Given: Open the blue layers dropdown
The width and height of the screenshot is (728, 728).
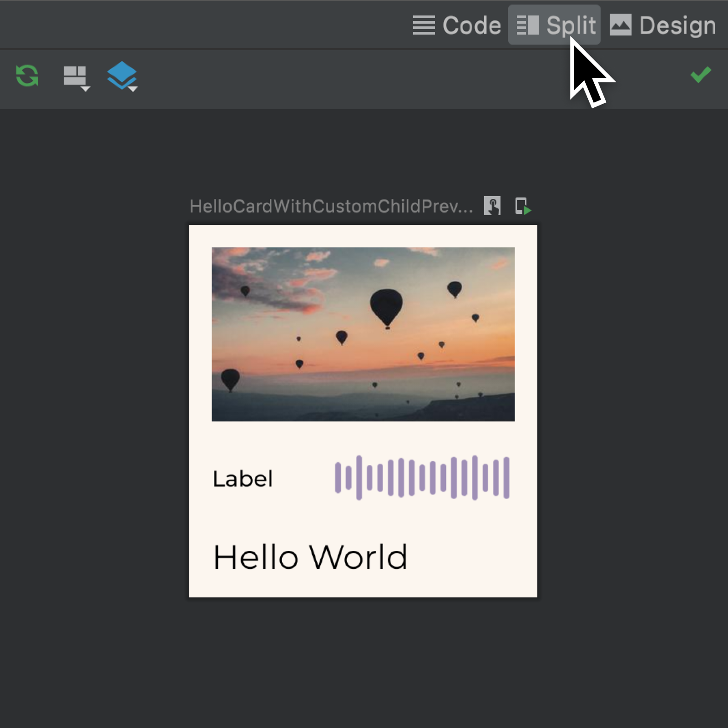Looking at the screenshot, I should point(122,76).
